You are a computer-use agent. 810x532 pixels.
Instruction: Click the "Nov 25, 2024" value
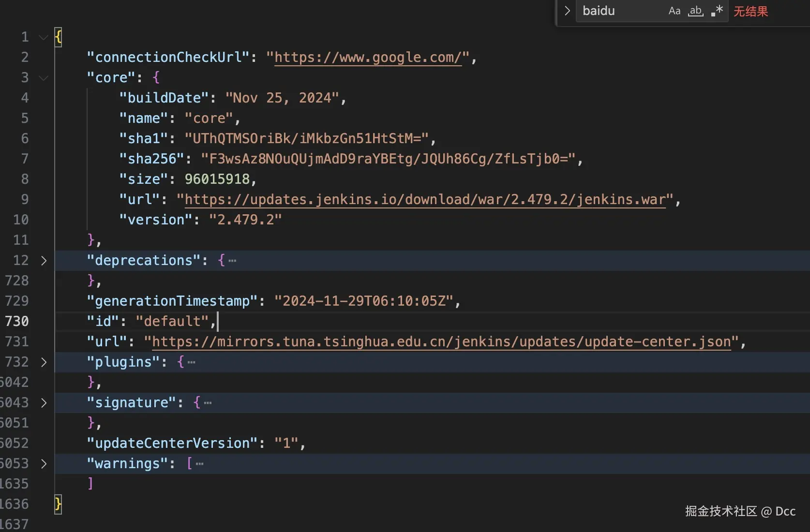coord(282,98)
